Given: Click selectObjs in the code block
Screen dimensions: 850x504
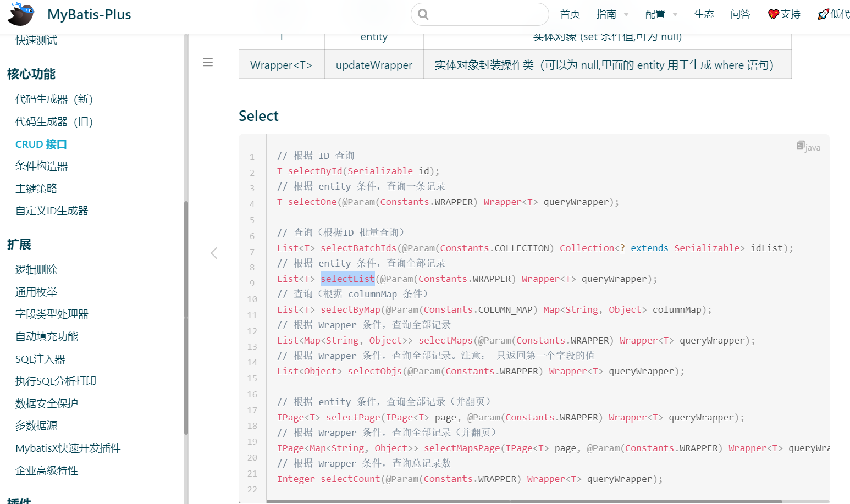Looking at the screenshot, I should (x=375, y=371).
